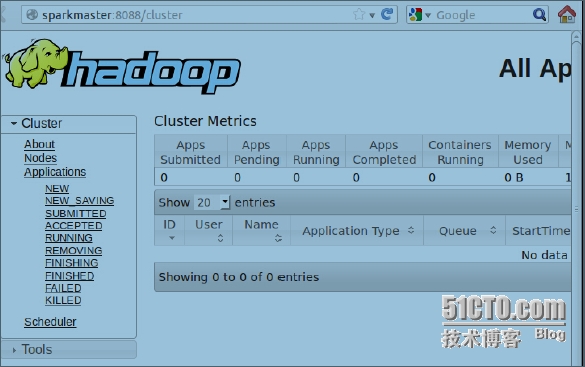Show REMOVING applications
Viewport: 585px width, 367px height.
pyautogui.click(x=73, y=251)
